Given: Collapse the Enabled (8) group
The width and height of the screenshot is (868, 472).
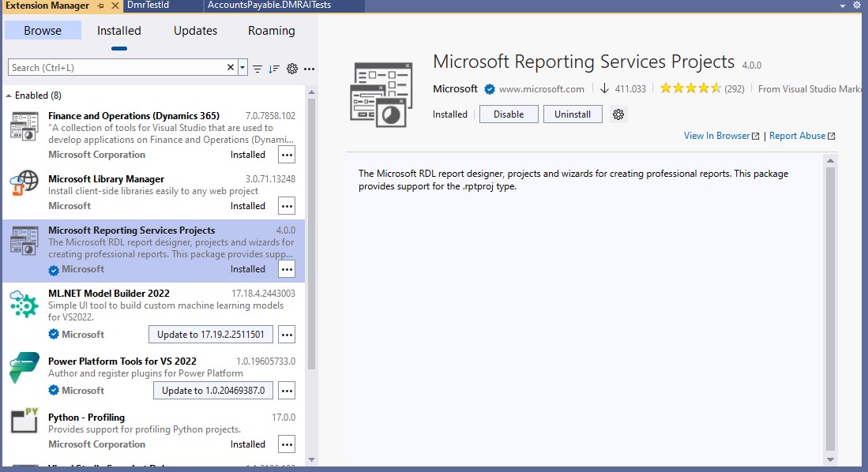Looking at the screenshot, I should (x=9, y=96).
